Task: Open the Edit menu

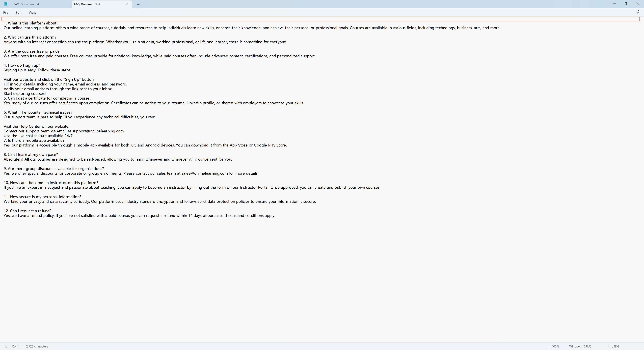Action: [x=18, y=13]
